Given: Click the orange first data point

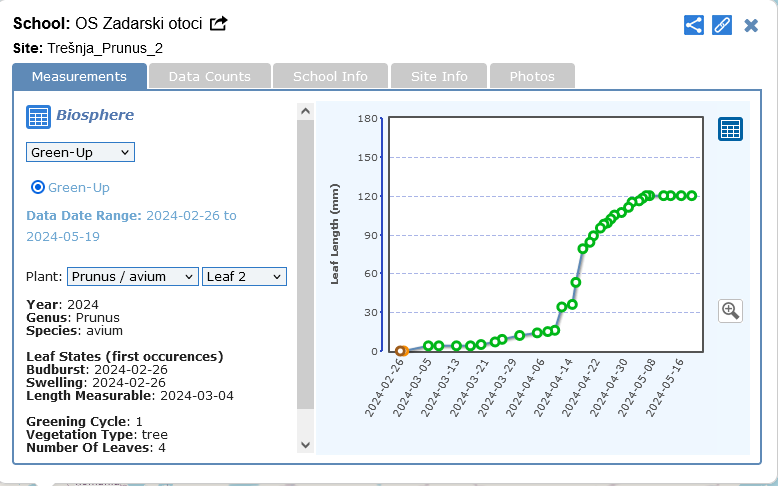Looking at the screenshot, I should [401, 351].
